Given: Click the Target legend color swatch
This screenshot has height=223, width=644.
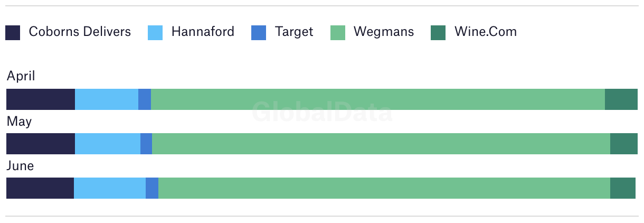Looking at the screenshot, I should tap(259, 33).
